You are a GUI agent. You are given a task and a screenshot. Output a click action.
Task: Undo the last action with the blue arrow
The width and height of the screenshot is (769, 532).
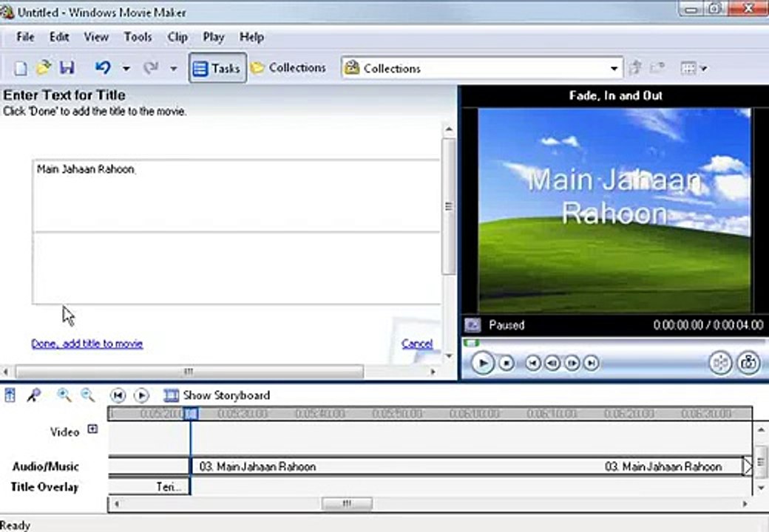pos(103,67)
